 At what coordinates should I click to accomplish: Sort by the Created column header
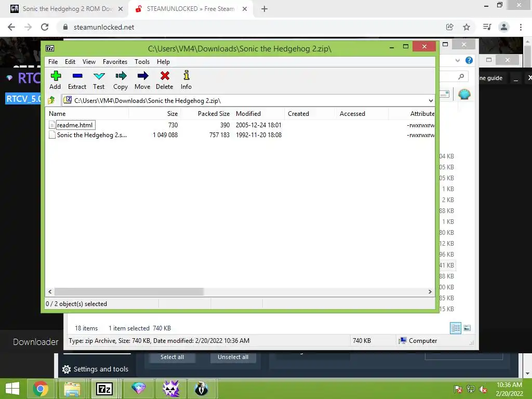click(310, 114)
